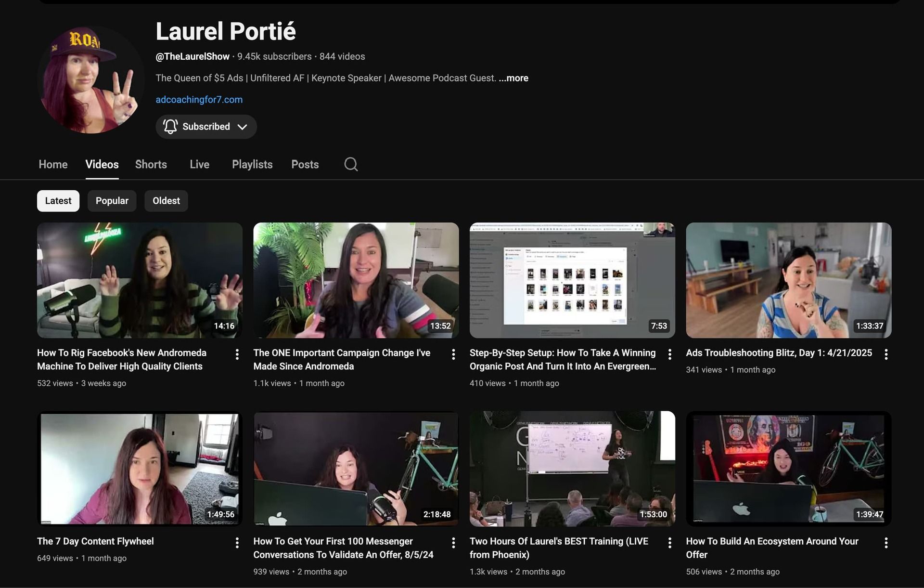Screen dimensions: 924x588
Task: Open more options for Two Hours Of Laurel's BEST Training
Action: [669, 543]
